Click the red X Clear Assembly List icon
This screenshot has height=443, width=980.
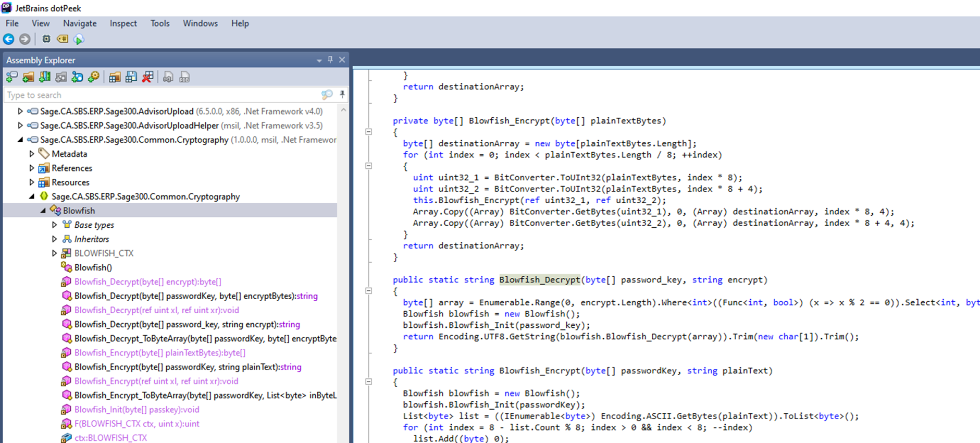click(148, 77)
